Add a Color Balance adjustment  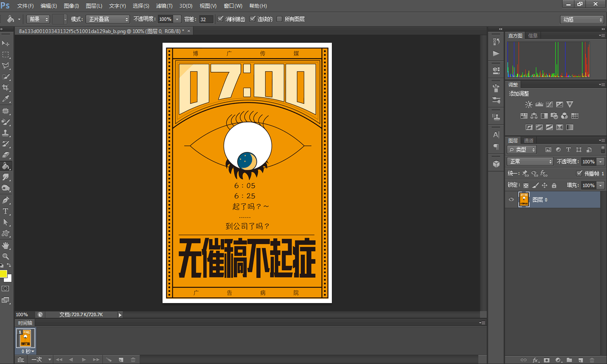pos(534,116)
